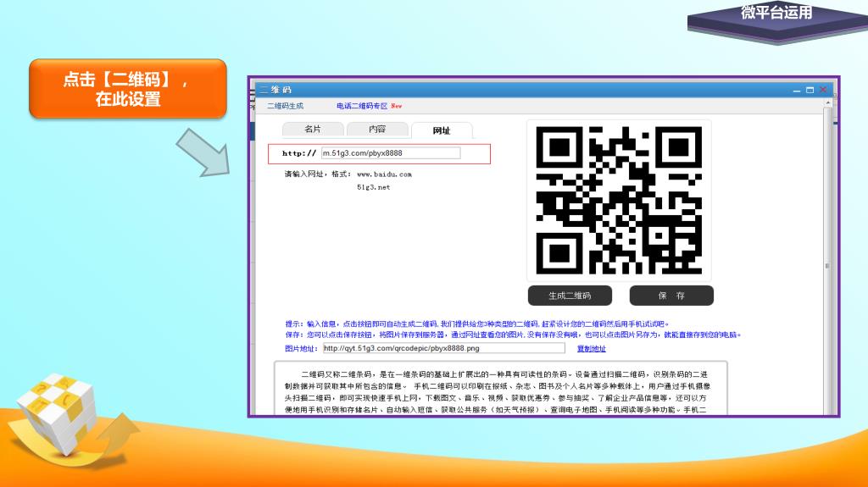Click the http:// prefix label
868x487 pixels.
pyautogui.click(x=299, y=153)
